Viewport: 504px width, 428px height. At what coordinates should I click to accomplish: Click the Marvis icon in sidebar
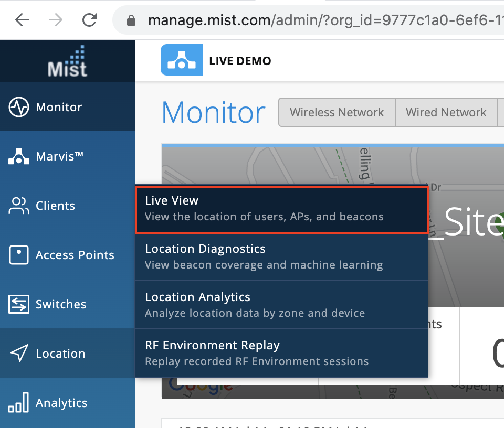(x=19, y=156)
